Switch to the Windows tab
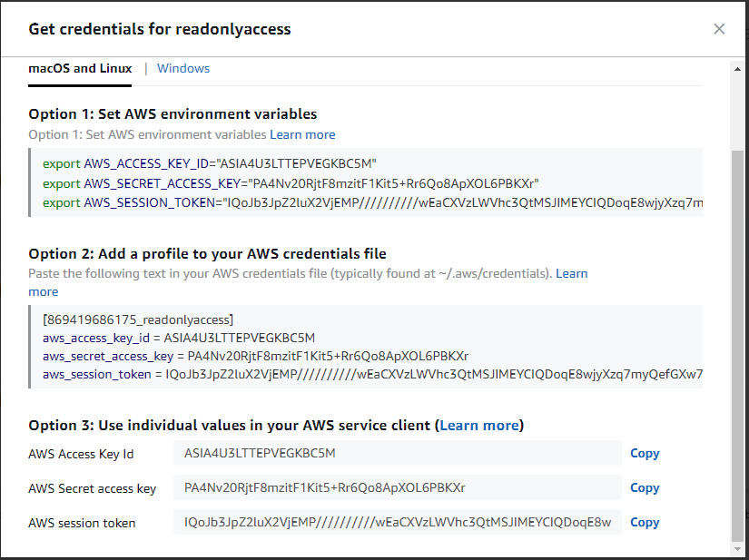 (x=183, y=68)
